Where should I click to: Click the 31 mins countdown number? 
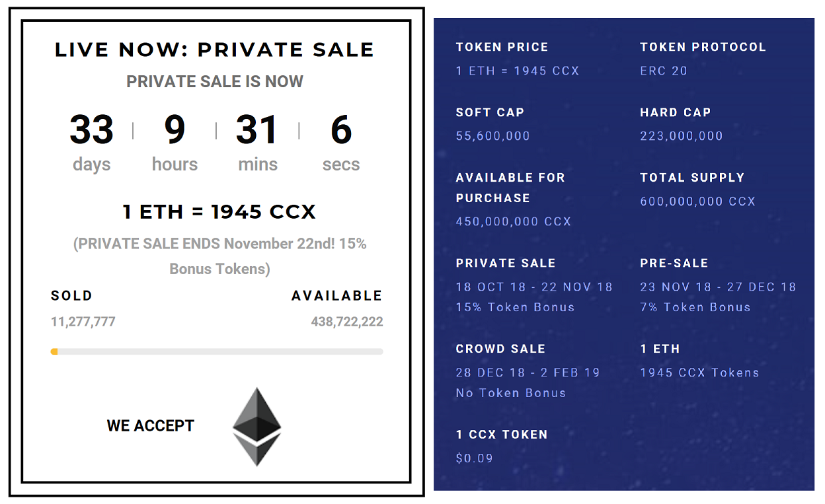[257, 129]
